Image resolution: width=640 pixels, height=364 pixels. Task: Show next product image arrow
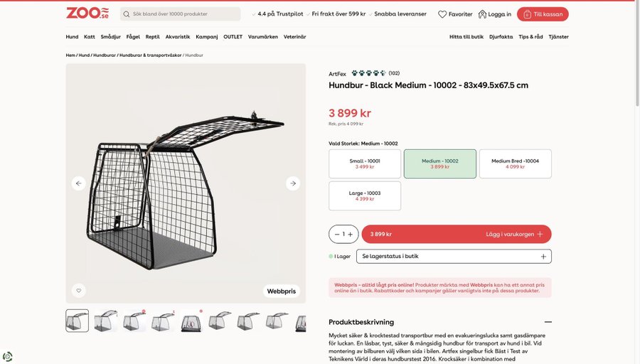click(x=293, y=183)
